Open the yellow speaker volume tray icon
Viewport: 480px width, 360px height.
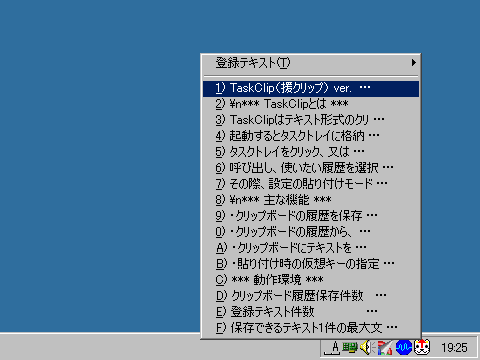pos(367,348)
